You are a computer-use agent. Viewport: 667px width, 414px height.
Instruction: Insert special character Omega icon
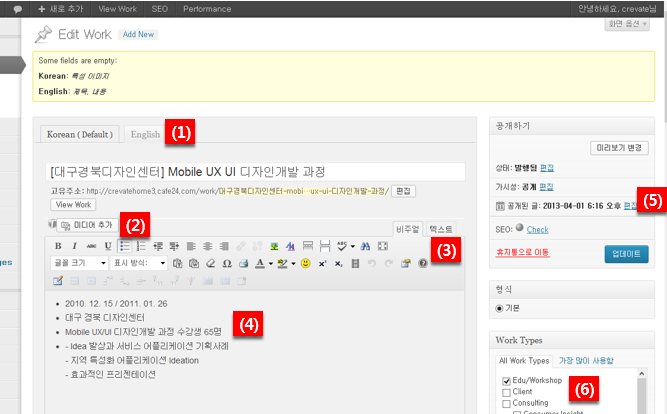coord(227,263)
